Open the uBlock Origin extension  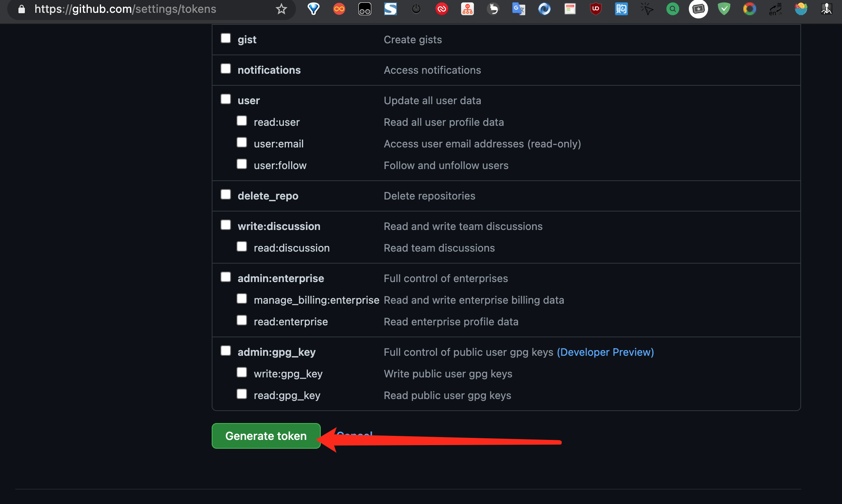point(596,9)
